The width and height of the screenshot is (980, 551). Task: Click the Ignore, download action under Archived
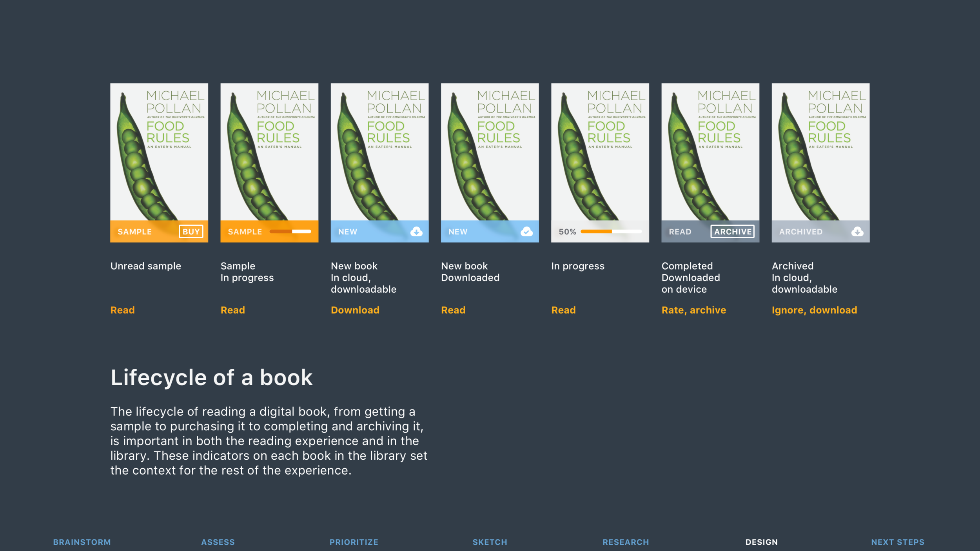(x=814, y=310)
